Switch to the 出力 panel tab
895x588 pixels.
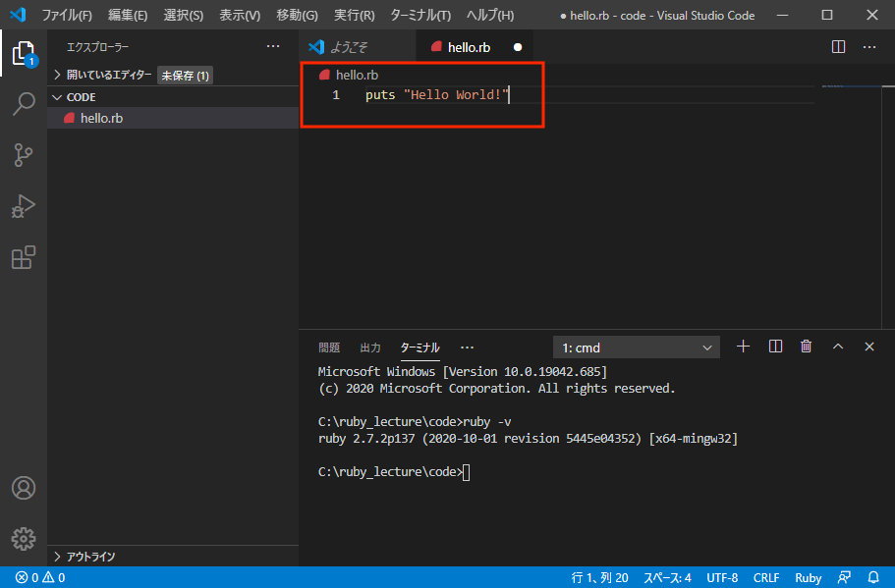370,347
